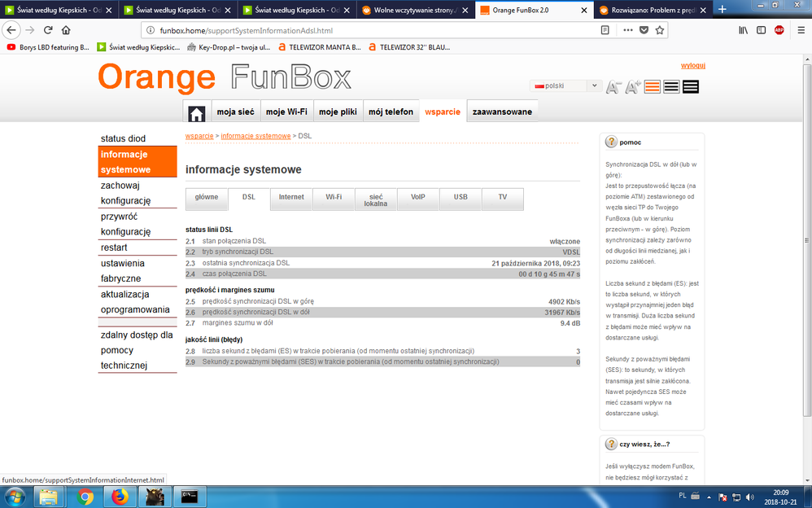Click the FunBox home icon
The width and height of the screenshot is (812, 508).
(x=196, y=112)
